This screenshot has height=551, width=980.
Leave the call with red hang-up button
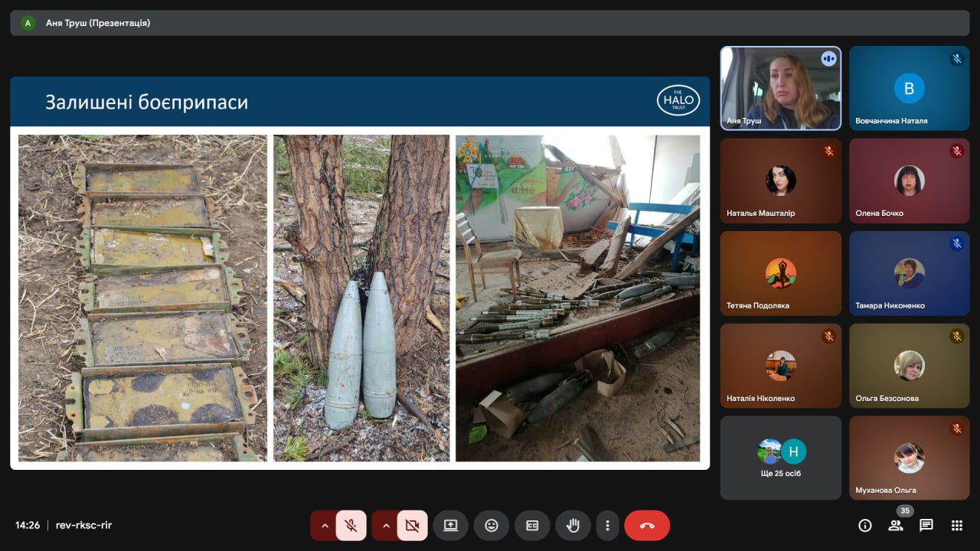[x=647, y=526]
